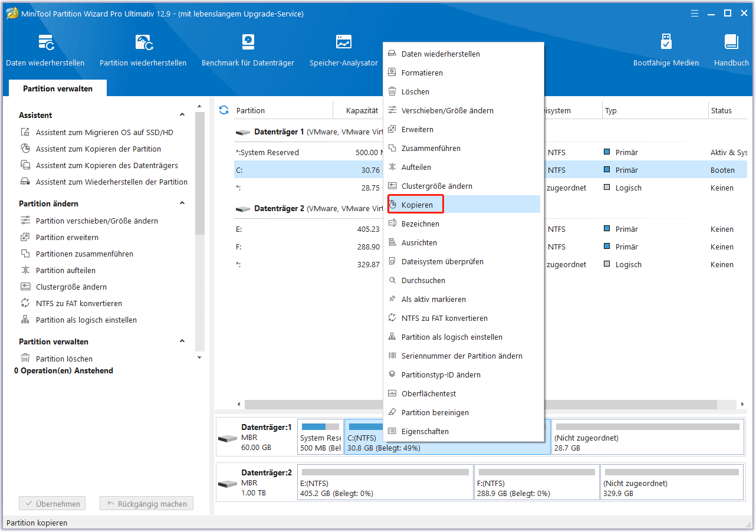Select Löschen in the context menu
This screenshot has height=532, width=756.
point(463,92)
